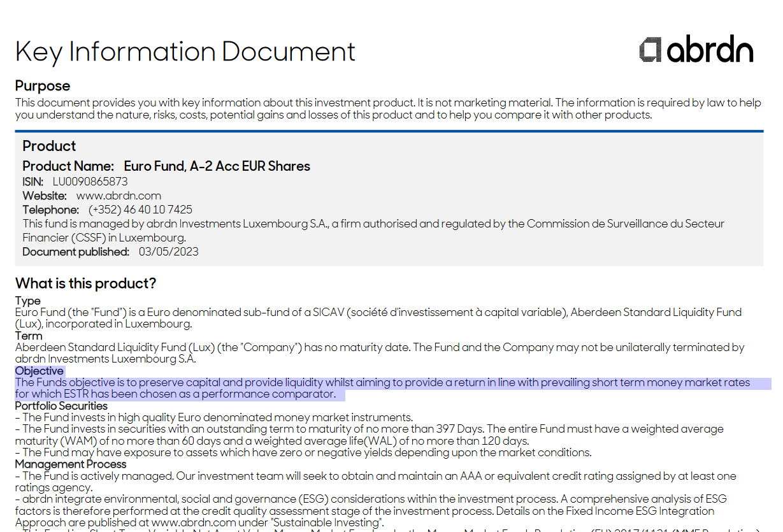
Task: Click the line starting "The Fund invests in securities with an outstanding"
Action: click(x=370, y=429)
